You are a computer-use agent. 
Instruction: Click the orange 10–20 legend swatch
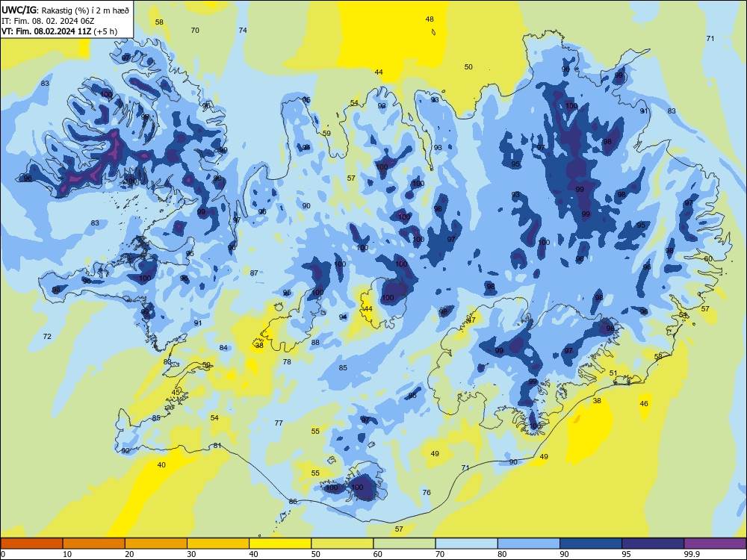94,544
